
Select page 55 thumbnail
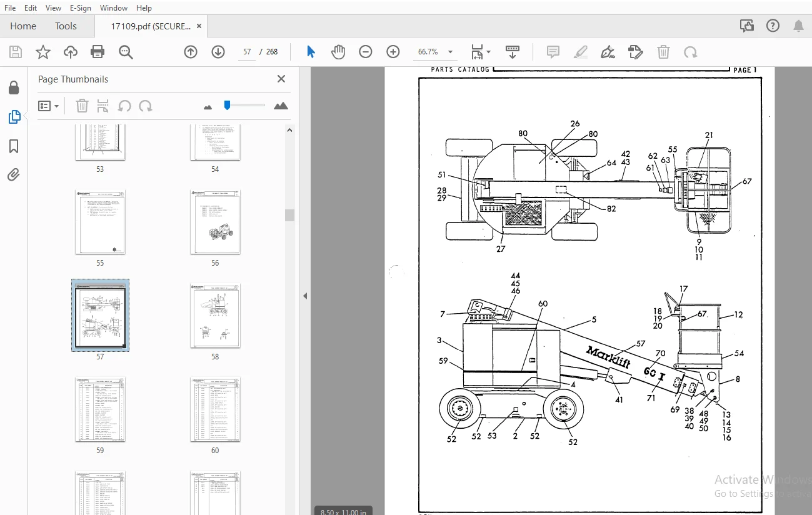pyautogui.click(x=100, y=222)
